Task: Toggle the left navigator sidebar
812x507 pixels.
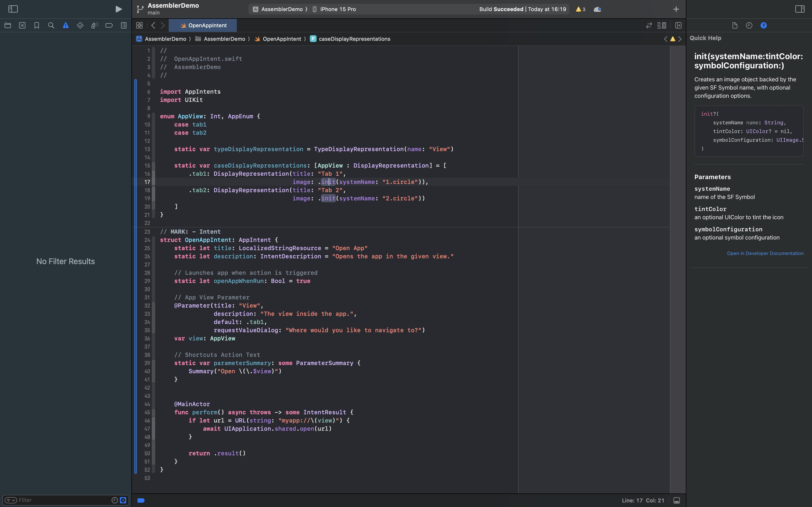Action: click(x=13, y=9)
